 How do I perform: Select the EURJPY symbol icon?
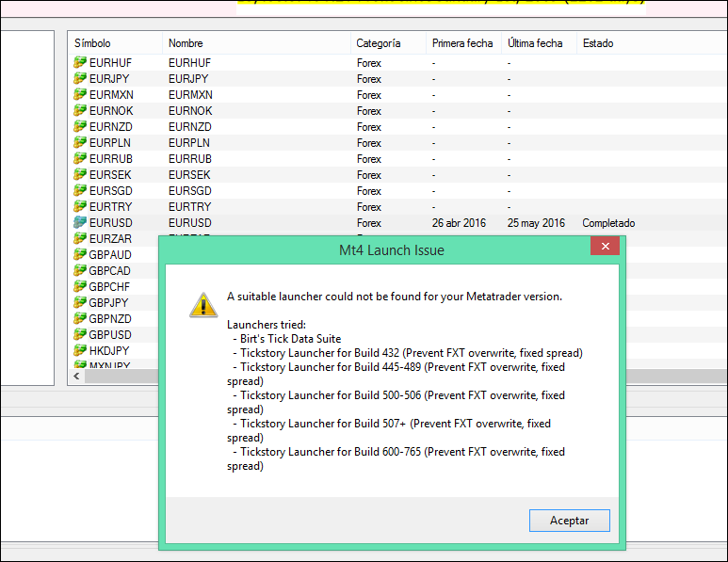[80, 79]
